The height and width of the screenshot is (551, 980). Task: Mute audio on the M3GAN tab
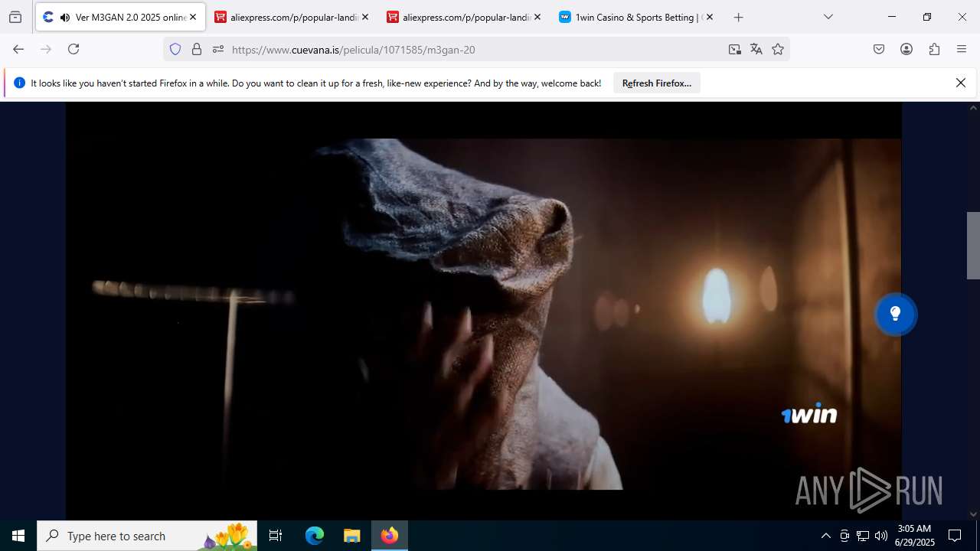click(x=64, y=17)
